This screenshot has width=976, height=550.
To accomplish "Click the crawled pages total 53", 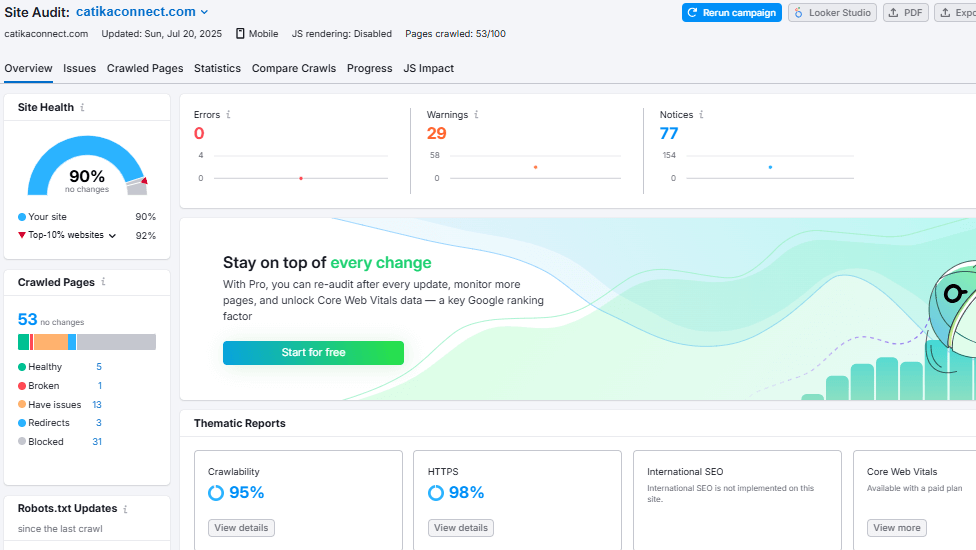I will click(x=27, y=319).
